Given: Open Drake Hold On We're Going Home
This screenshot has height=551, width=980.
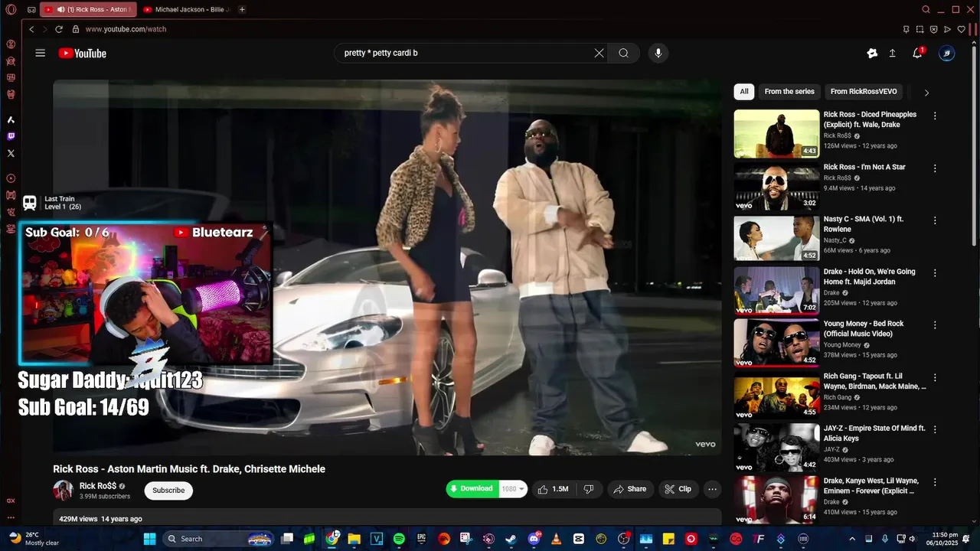Looking at the screenshot, I should coord(869,276).
